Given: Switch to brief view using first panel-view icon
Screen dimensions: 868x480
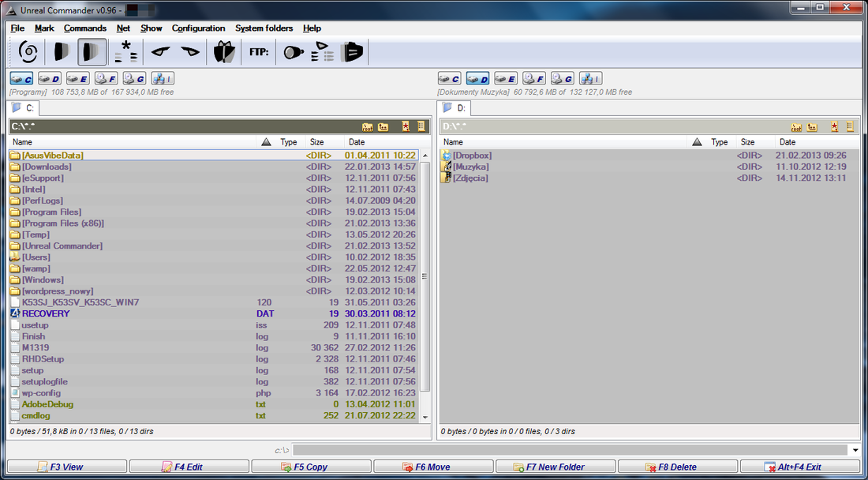Looking at the screenshot, I should pyautogui.click(x=62, y=52).
